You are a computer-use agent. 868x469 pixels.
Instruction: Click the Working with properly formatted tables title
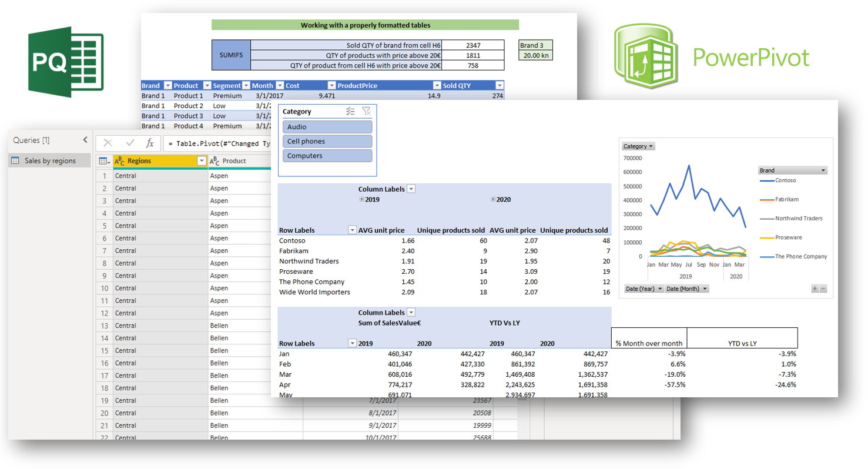(365, 25)
